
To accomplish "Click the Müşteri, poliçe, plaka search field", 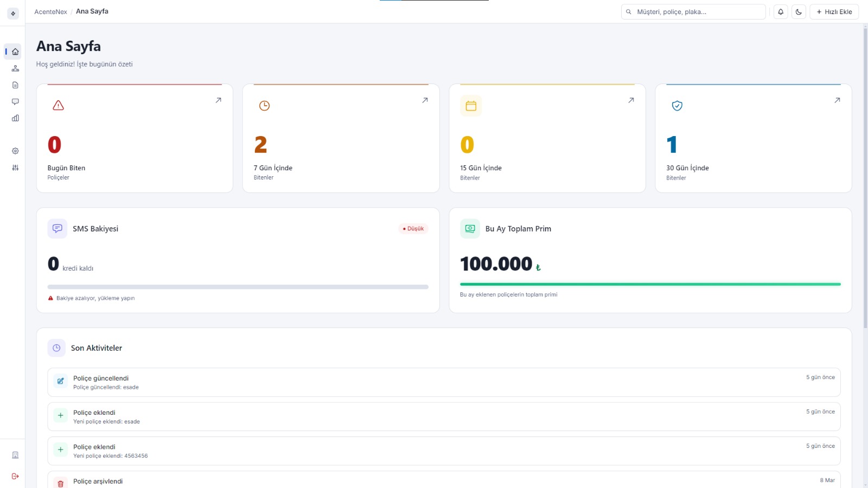I will 693,11.
